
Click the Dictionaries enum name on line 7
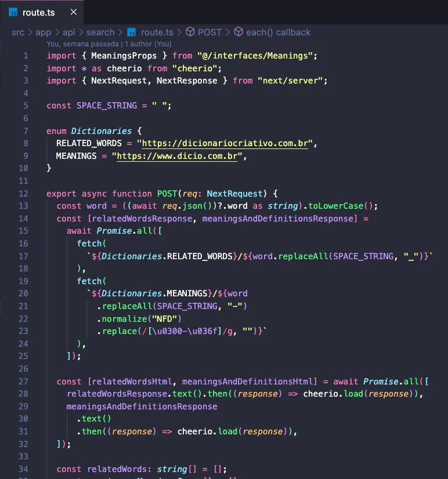coord(101,131)
